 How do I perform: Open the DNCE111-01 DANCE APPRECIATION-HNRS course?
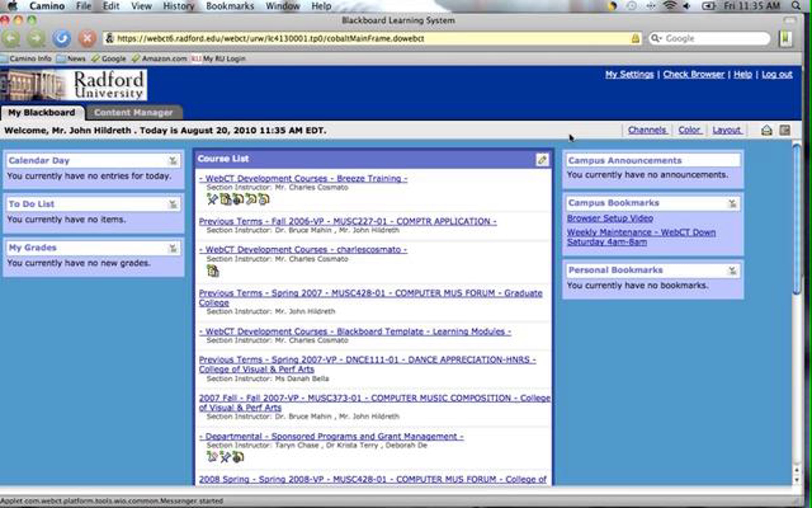(x=367, y=364)
